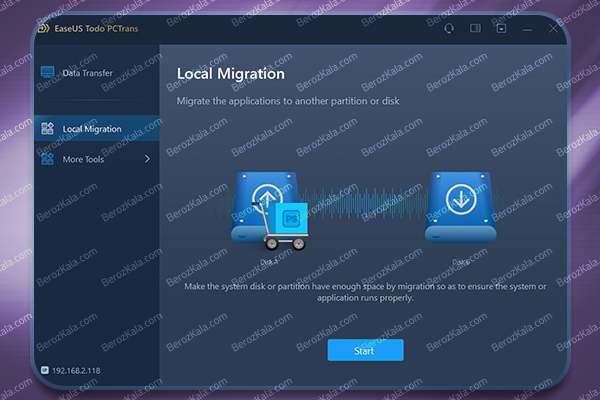Open the user guide book icon

tap(475, 28)
